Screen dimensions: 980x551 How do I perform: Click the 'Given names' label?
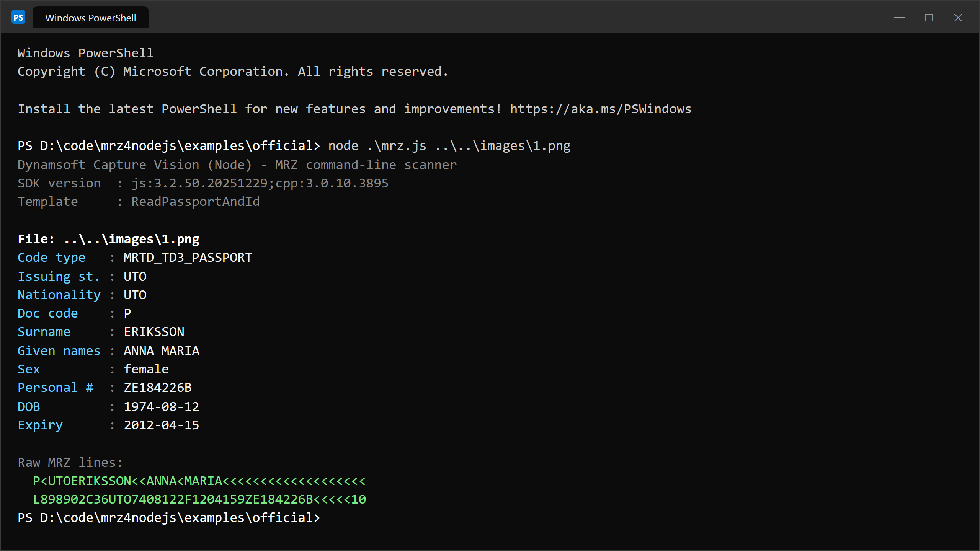coord(59,351)
